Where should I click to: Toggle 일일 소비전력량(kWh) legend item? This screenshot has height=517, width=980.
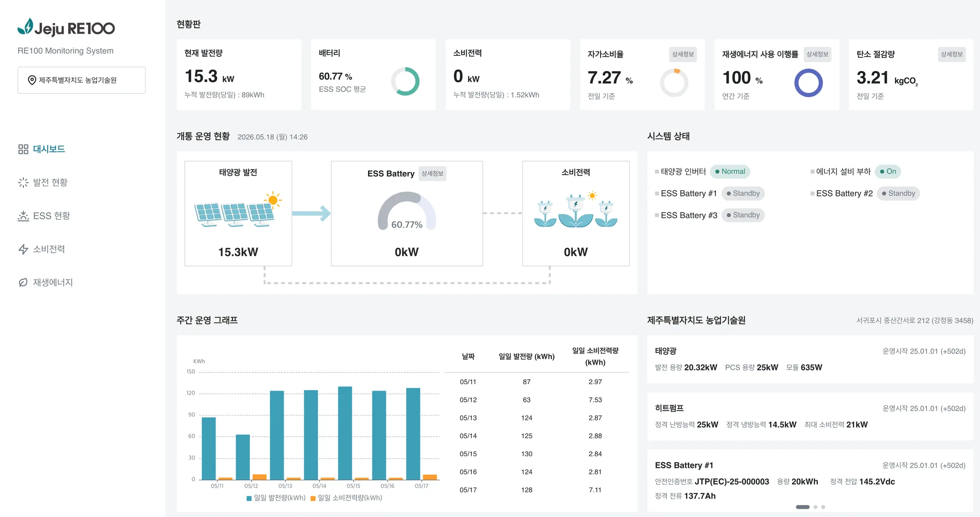pyautogui.click(x=346, y=498)
